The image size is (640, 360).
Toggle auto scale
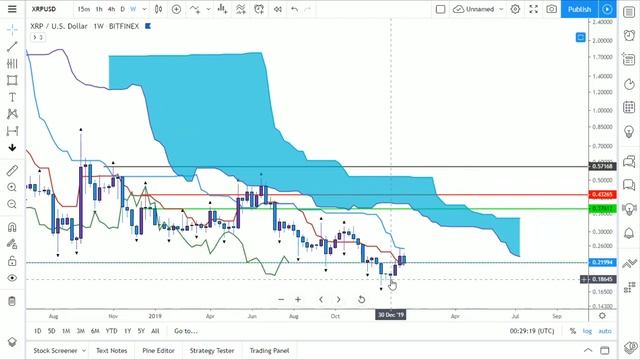pos(605,331)
